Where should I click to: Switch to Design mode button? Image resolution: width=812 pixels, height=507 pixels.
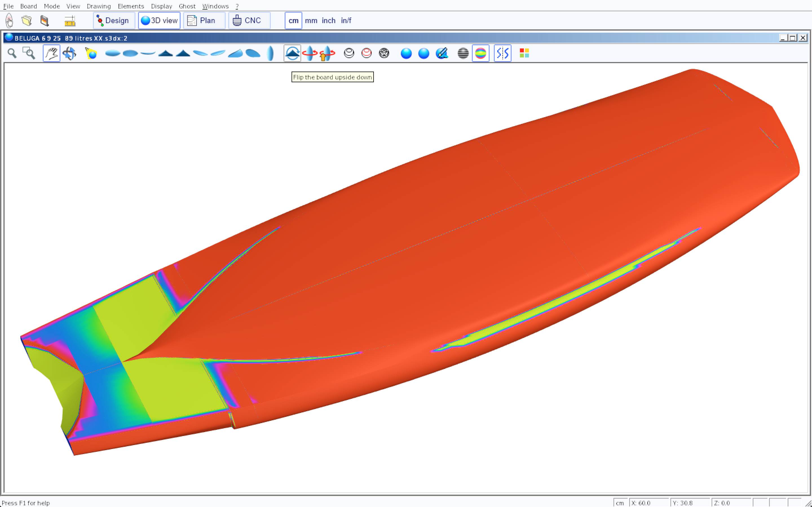click(114, 21)
